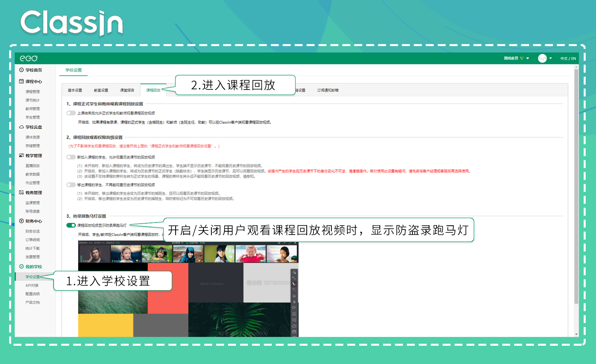Open 账号速查 in sidebar
Image resolution: width=596 pixels, height=364 pixels.
point(33,211)
